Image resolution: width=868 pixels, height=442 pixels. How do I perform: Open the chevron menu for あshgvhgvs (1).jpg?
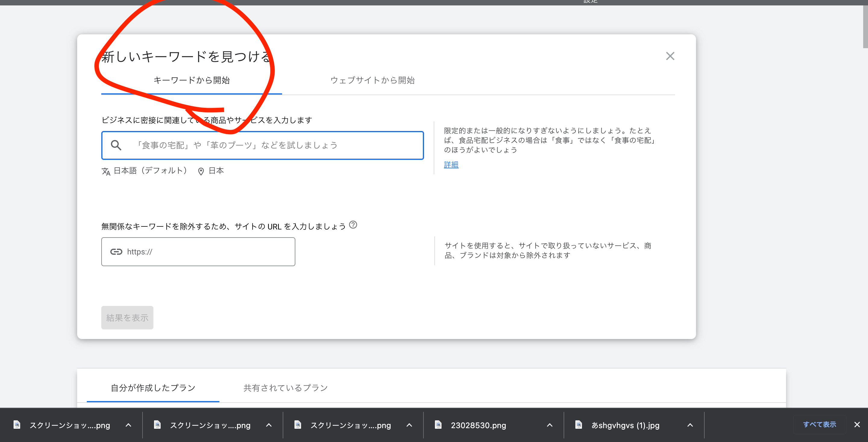pos(690,425)
